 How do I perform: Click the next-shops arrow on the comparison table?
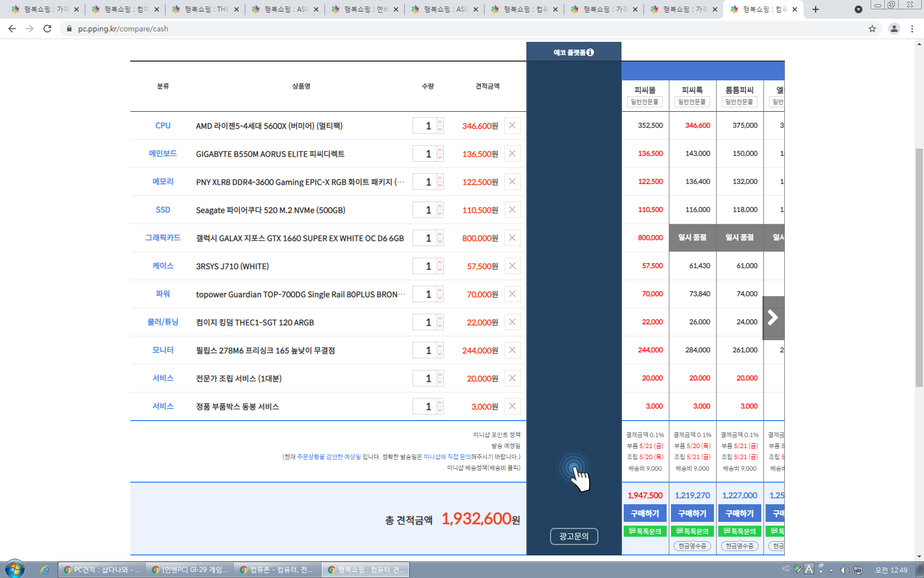[773, 318]
